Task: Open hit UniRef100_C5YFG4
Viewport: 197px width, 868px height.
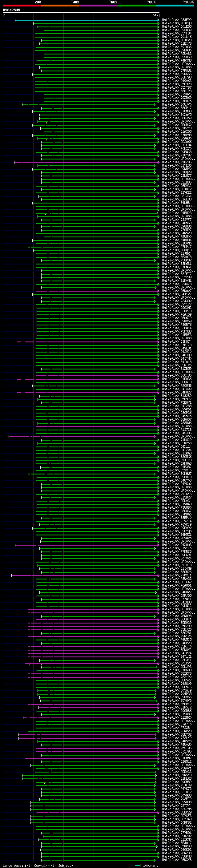Action: coord(177,33)
